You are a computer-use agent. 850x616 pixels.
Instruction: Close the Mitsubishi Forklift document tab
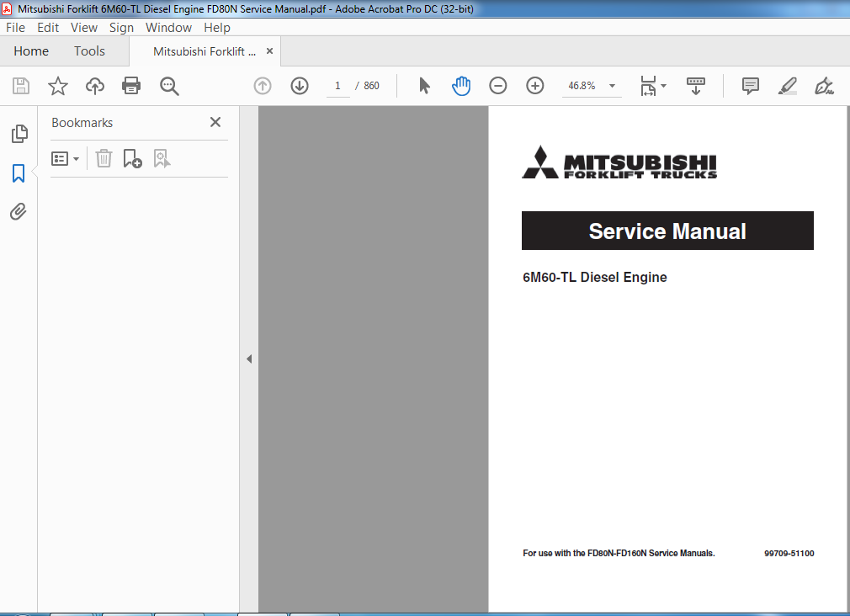coord(269,51)
